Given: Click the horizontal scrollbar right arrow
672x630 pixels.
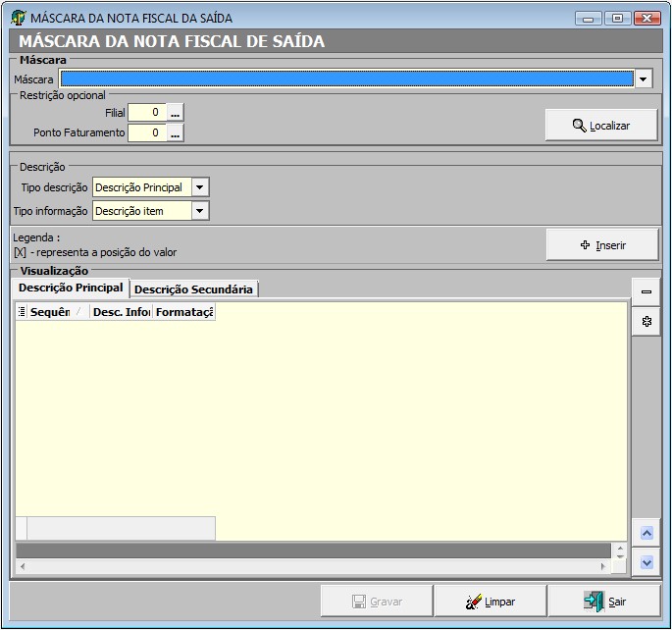Looking at the screenshot, I should (603, 567).
